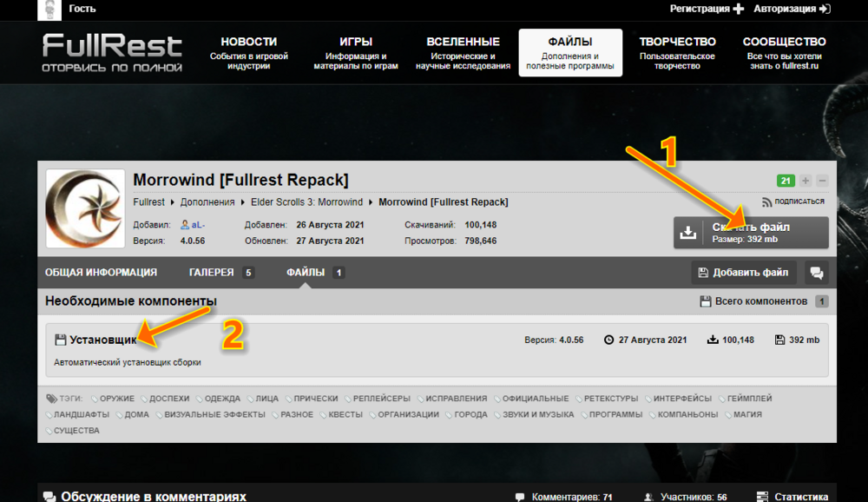868x502 pixels.
Task: Select the ПРОГРАММЫ tag
Action: [x=615, y=414]
